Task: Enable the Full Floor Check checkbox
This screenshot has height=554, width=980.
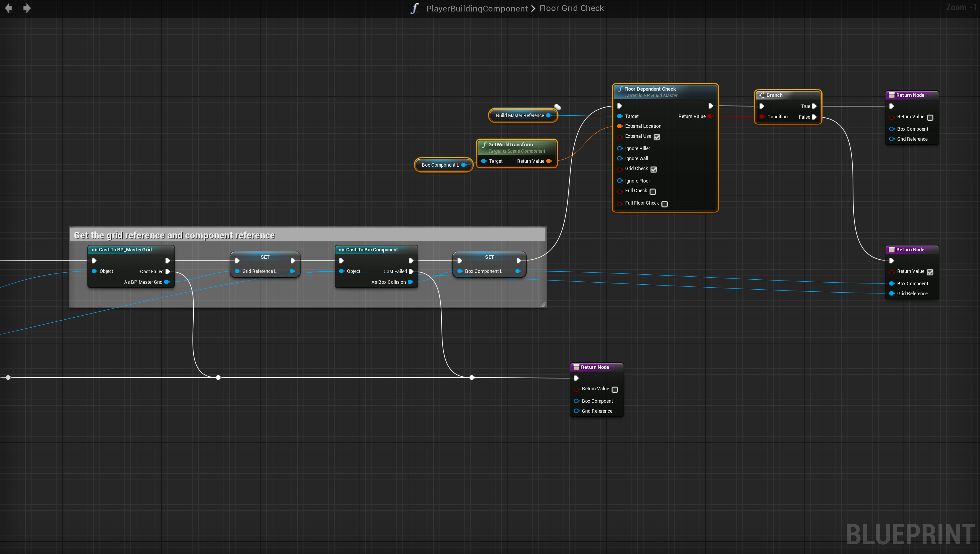Action: (665, 204)
